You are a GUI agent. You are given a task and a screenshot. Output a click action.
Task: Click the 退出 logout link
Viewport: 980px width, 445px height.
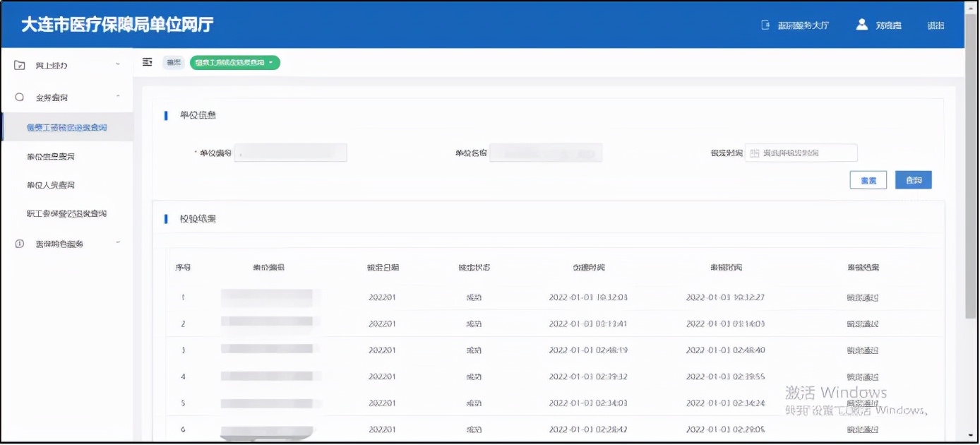point(936,25)
